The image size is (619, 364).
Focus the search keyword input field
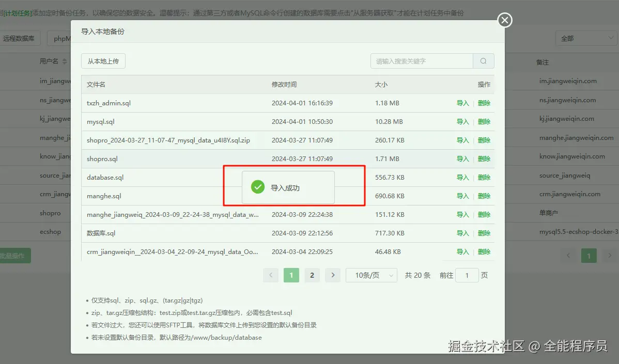pos(422,61)
